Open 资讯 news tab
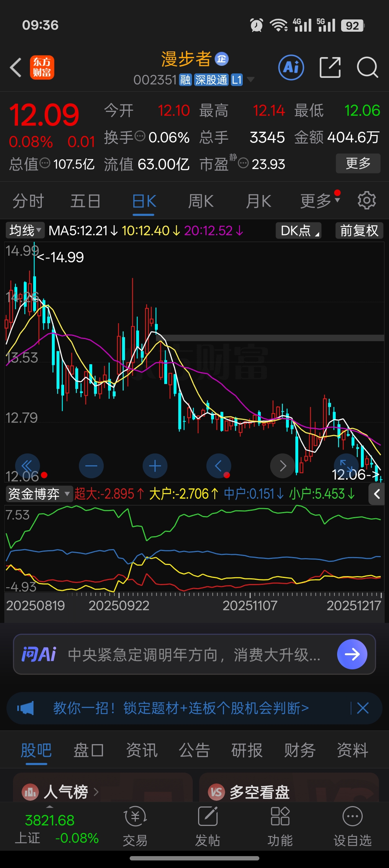Viewport: 389px width, 868px height. [142, 750]
